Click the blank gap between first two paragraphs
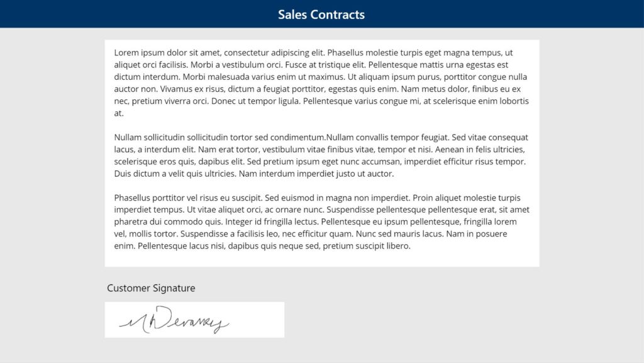Image resolution: width=644 pixels, height=363 pixels. coord(321,125)
